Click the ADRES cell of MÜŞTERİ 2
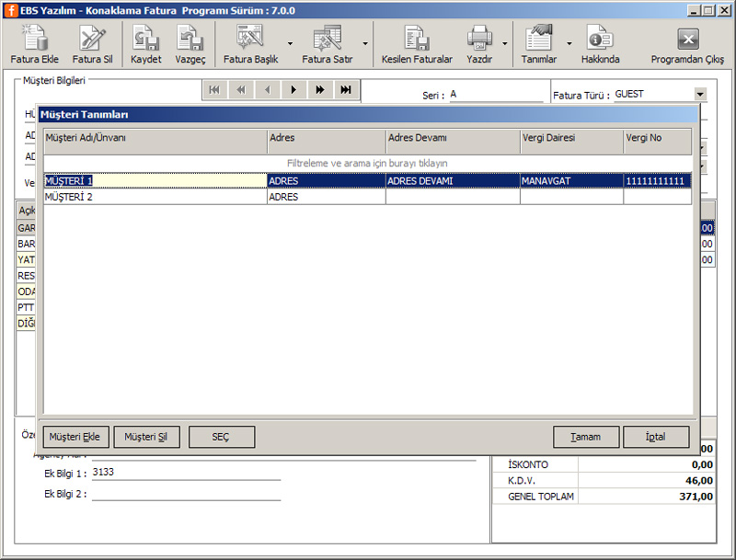736x560 pixels. click(x=327, y=197)
